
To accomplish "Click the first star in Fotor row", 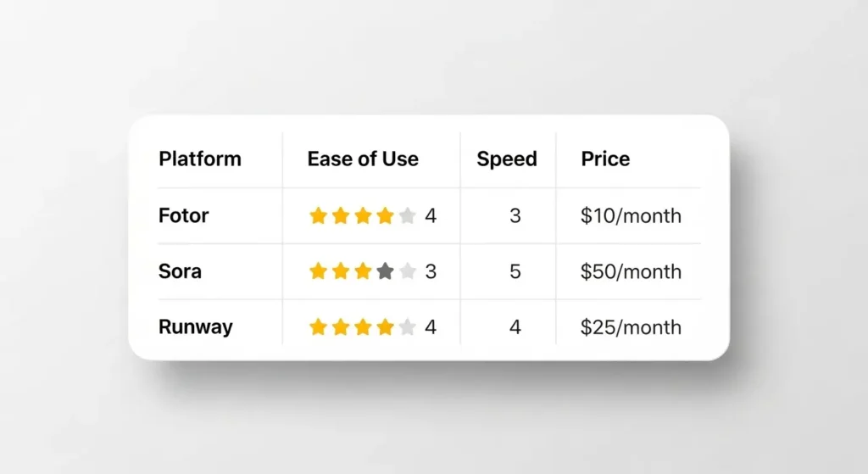I will coord(319,216).
